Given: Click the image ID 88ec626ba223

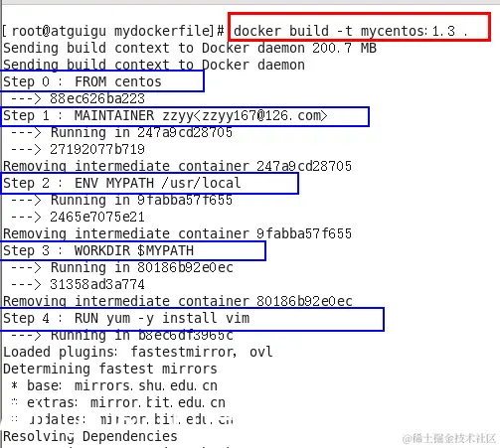Looking at the screenshot, I should 97,98.
